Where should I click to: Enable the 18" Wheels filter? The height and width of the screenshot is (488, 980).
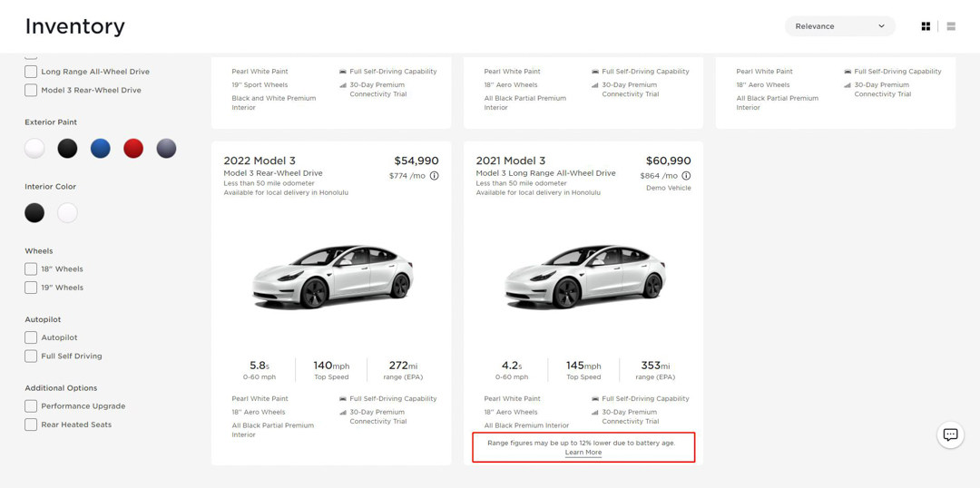(x=31, y=269)
